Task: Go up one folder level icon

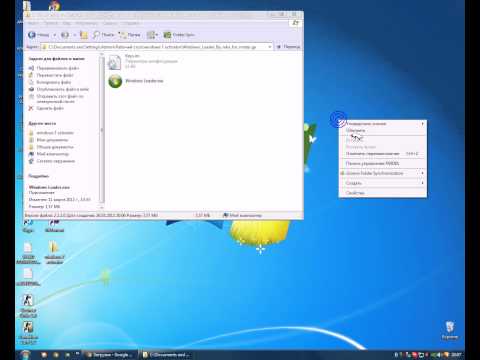Action: point(84,35)
